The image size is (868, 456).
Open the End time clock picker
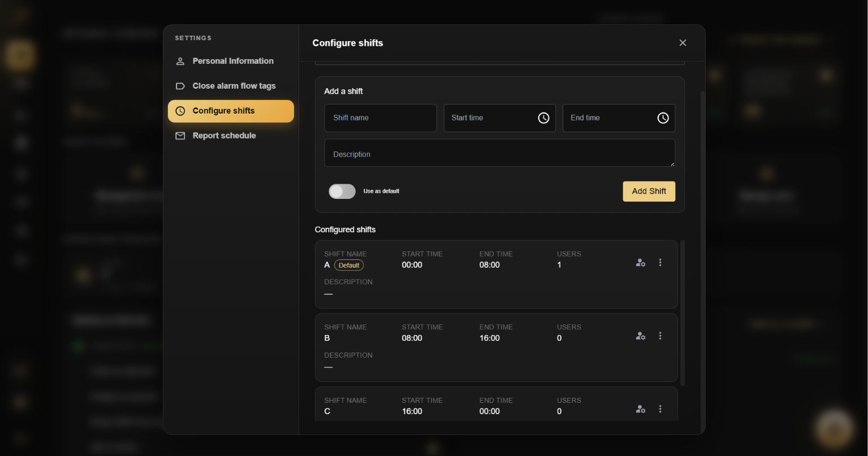pos(663,118)
